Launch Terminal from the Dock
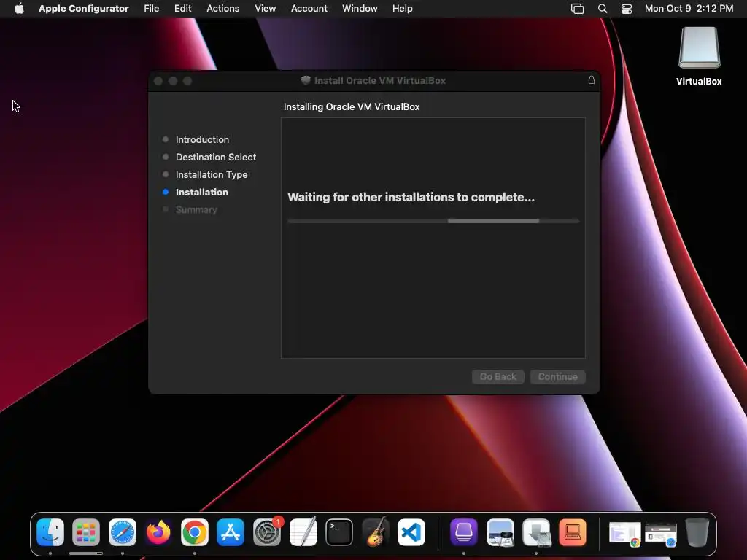747x560 pixels. [x=339, y=532]
